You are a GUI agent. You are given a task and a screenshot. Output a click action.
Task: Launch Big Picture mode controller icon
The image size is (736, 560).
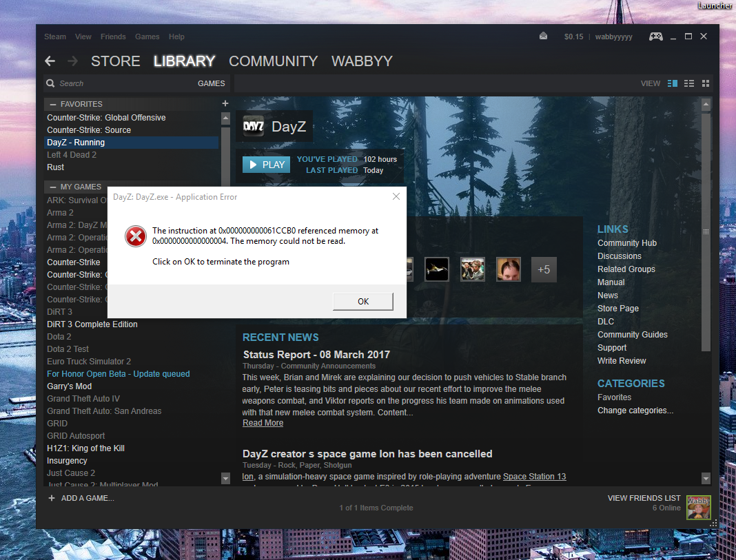coord(656,37)
